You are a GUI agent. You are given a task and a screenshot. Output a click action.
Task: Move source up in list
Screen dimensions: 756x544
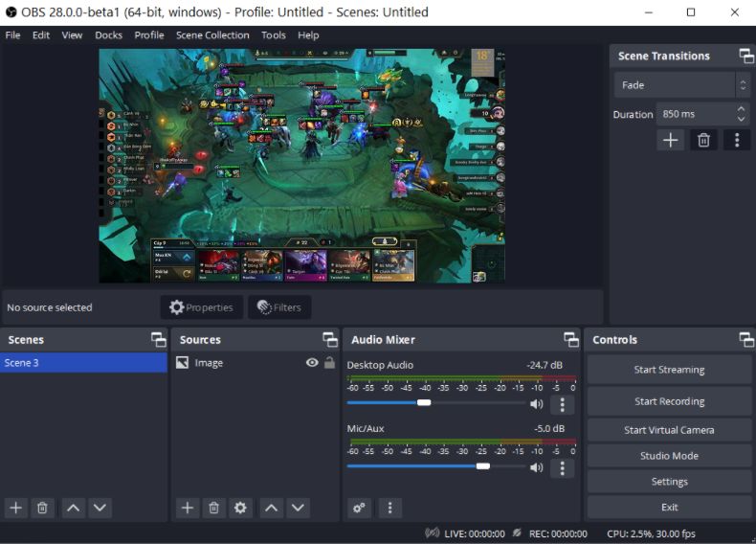272,508
